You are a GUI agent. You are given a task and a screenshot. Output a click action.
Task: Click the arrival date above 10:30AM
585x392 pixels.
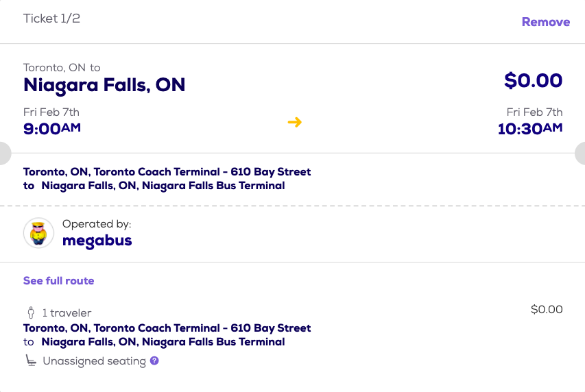pos(534,112)
